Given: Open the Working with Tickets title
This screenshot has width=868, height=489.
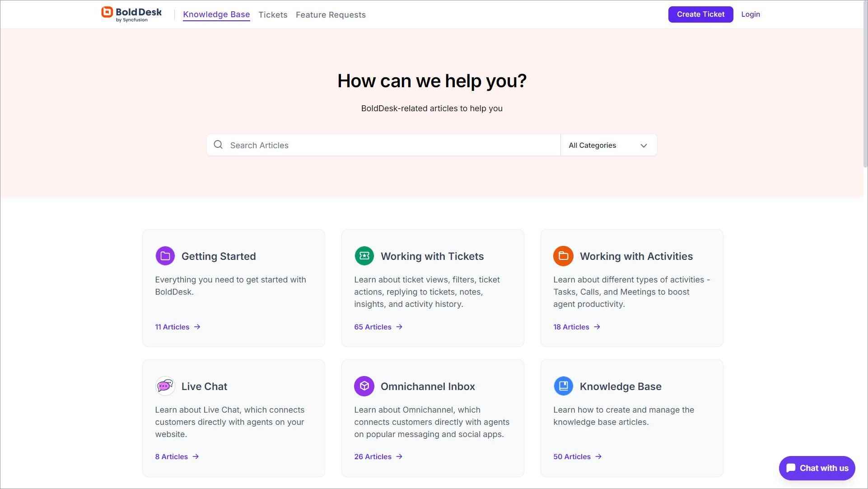Looking at the screenshot, I should 432,256.
